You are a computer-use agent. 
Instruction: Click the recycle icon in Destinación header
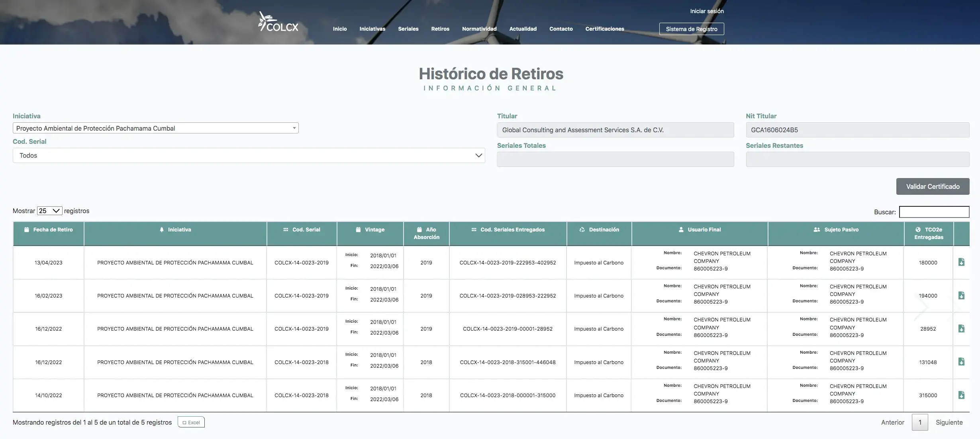tap(582, 229)
